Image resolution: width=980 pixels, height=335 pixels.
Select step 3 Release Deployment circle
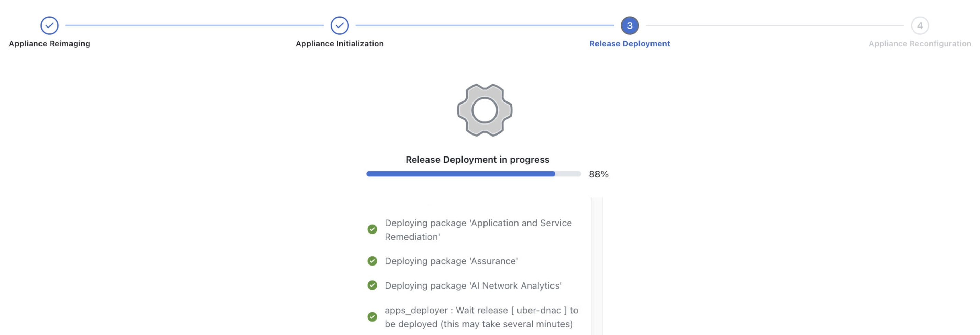[630, 25]
